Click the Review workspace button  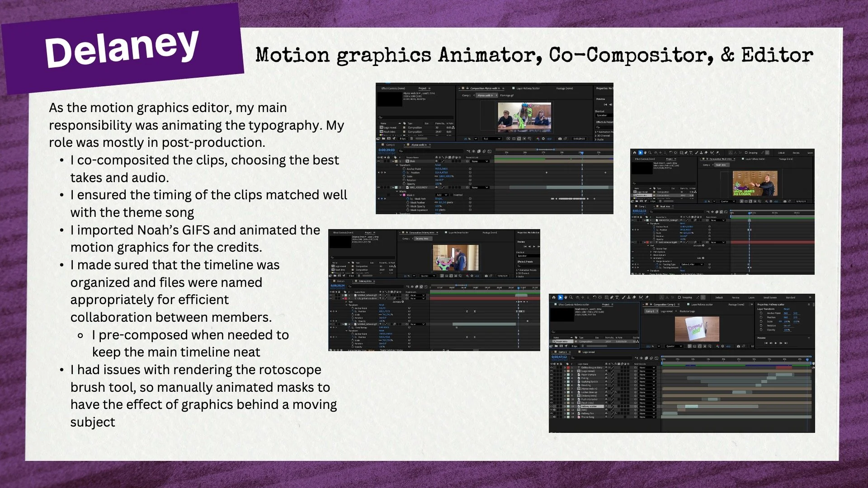pos(736,297)
